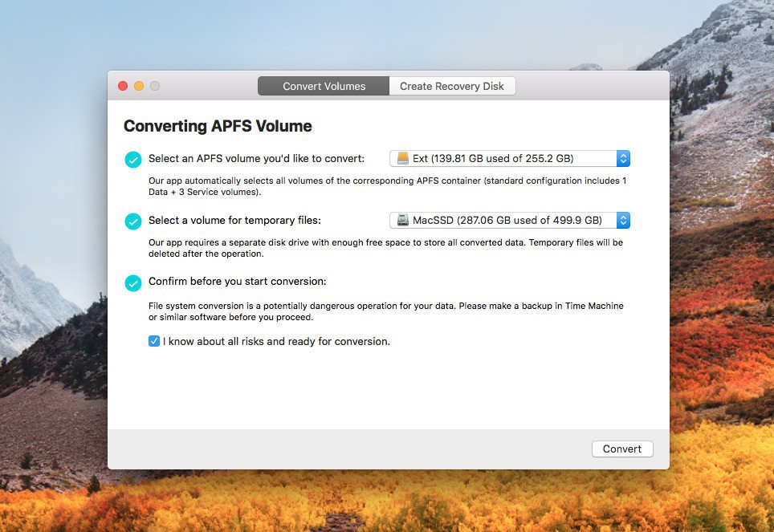Viewport: 774px width, 532px height.
Task: Click the Convert button
Action: [622, 449]
